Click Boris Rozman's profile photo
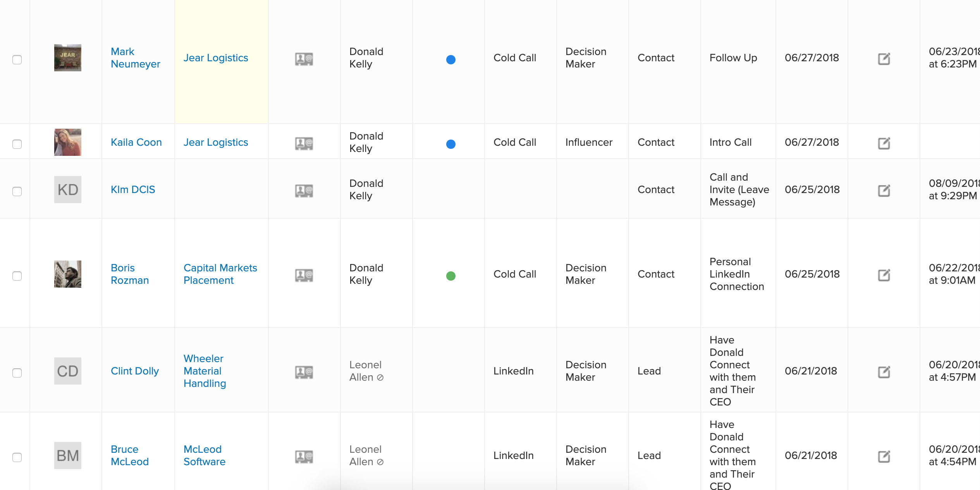The image size is (980, 490). coord(68,274)
